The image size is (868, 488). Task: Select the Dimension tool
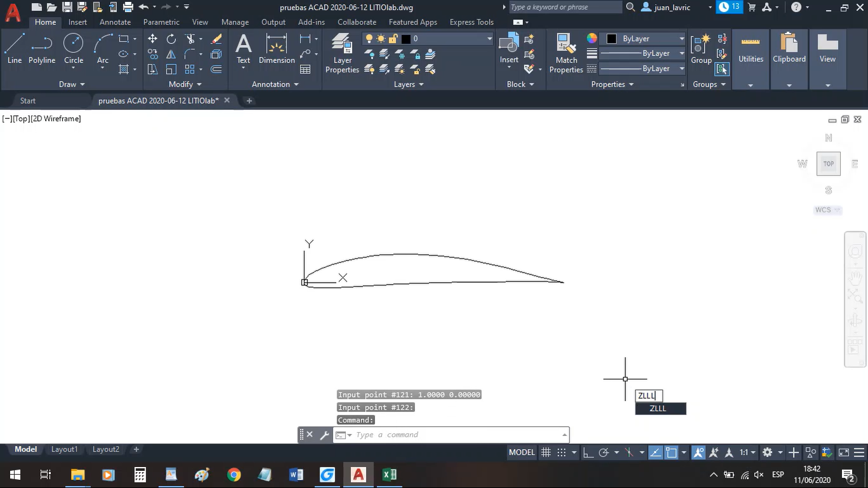tap(276, 49)
